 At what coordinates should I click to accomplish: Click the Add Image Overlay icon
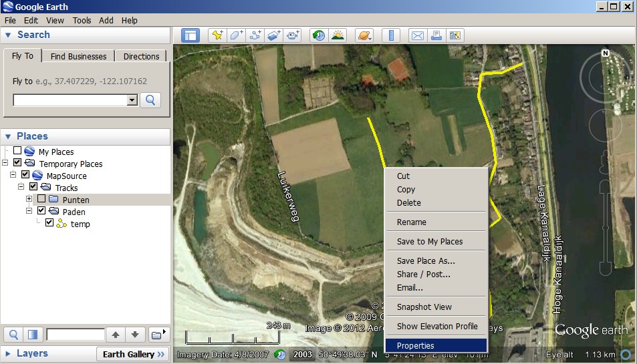[x=274, y=35]
